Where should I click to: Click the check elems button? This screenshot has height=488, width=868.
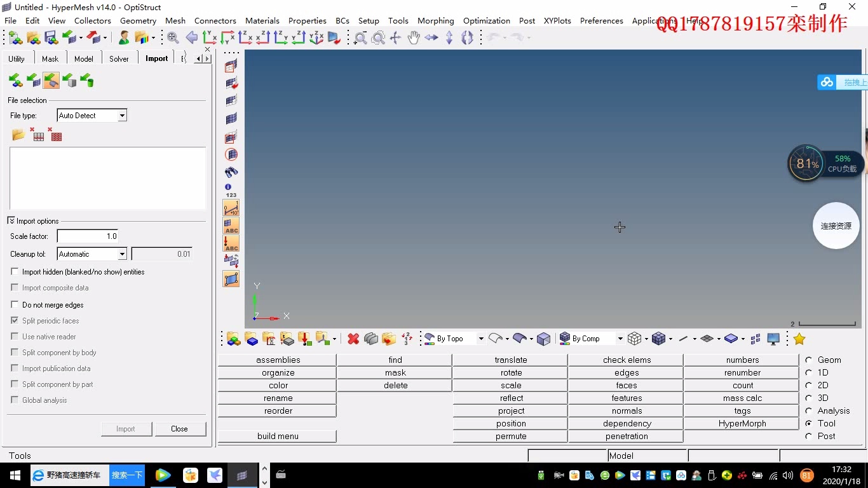point(626,360)
